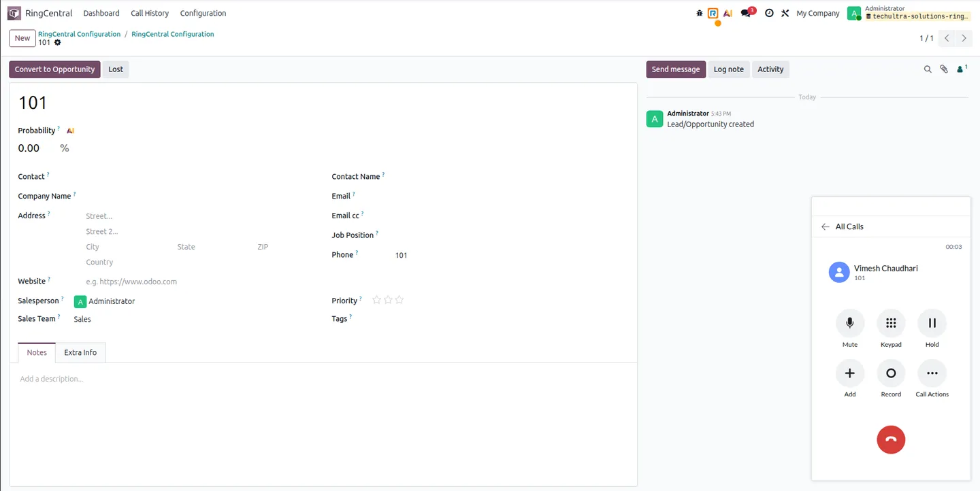Put the call on Hold
The image size is (980, 491).
tap(932, 323)
